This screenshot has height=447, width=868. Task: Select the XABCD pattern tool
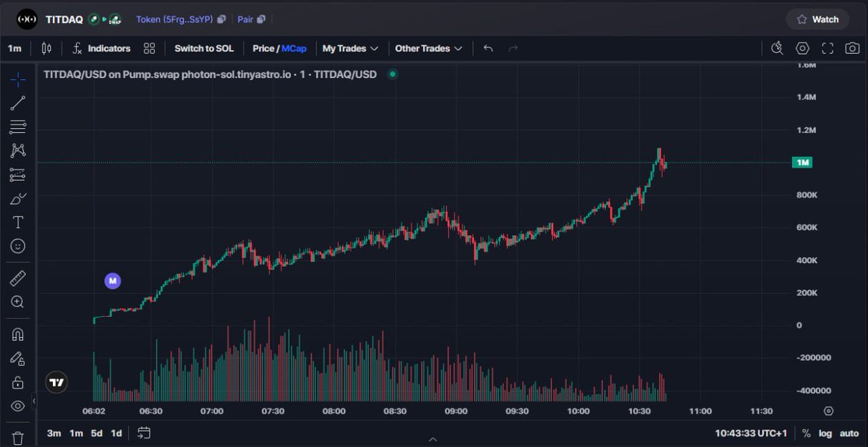[x=18, y=150]
